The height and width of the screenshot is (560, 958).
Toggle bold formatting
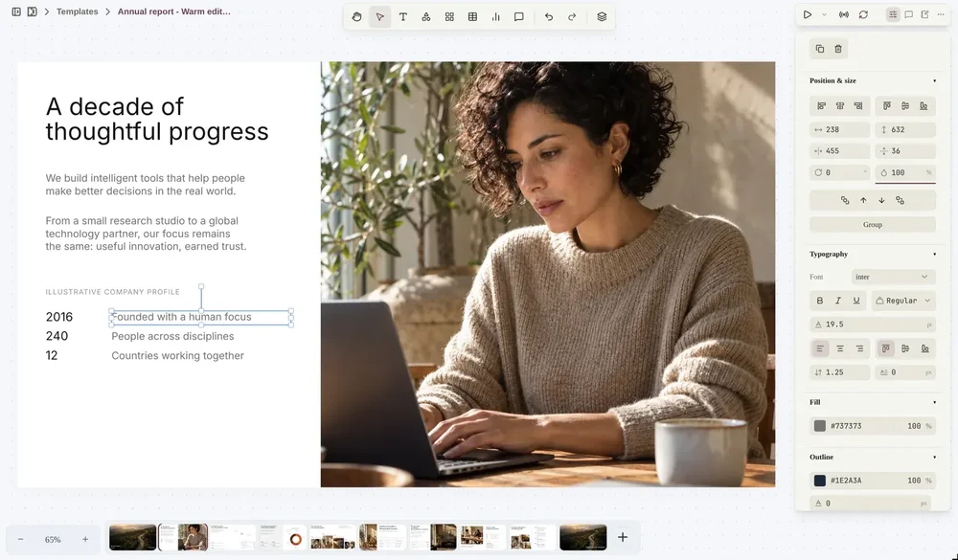pos(820,301)
